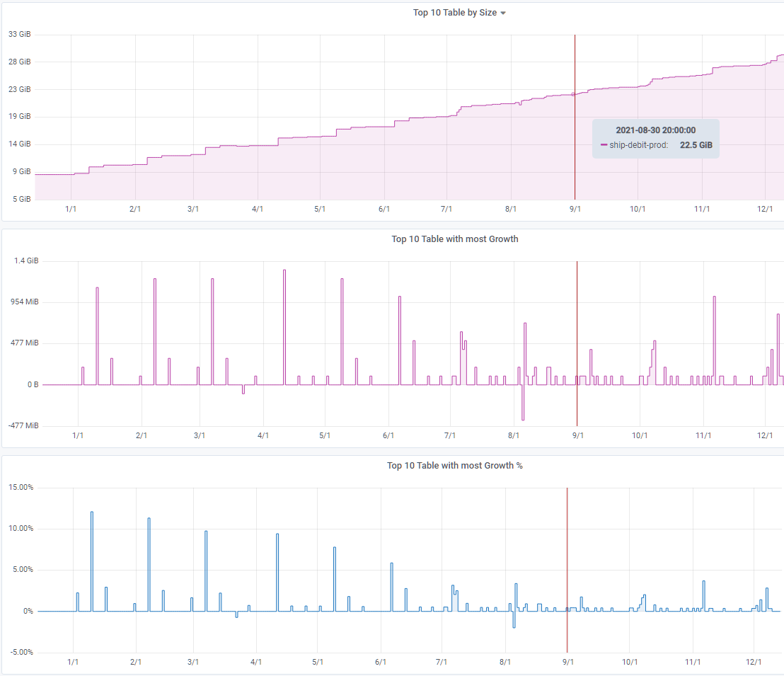The width and height of the screenshot is (784, 676).
Task: Click the 954 MiB y-axis label
Action: pyautogui.click(x=25, y=302)
